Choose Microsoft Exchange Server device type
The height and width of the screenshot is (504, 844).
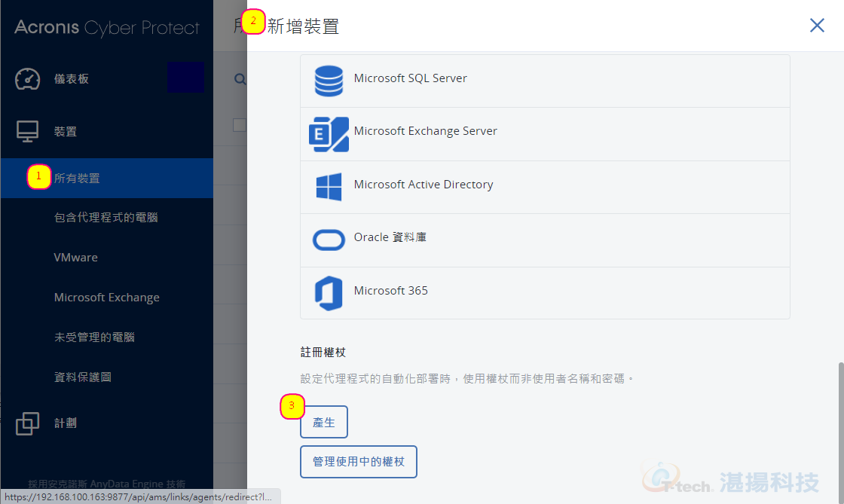[545, 134]
